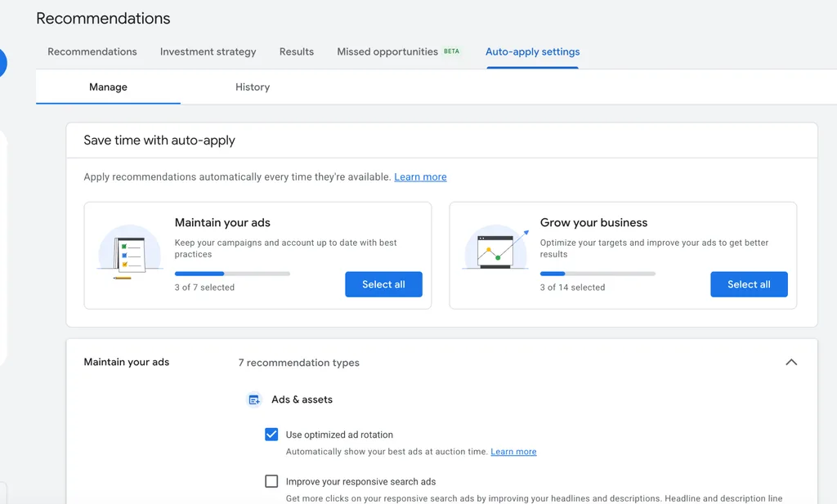
Task: Click the Ads & assets icon
Action: coord(254,399)
